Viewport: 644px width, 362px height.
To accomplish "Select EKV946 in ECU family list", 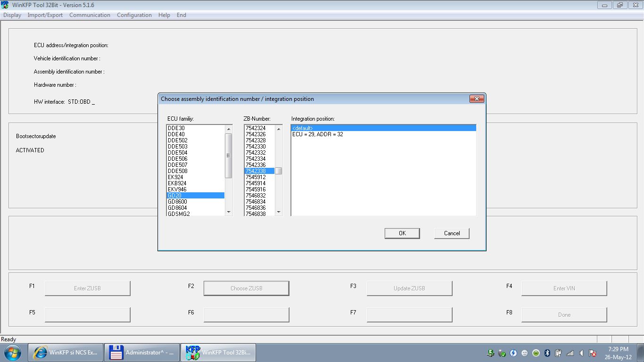I will 196,189.
